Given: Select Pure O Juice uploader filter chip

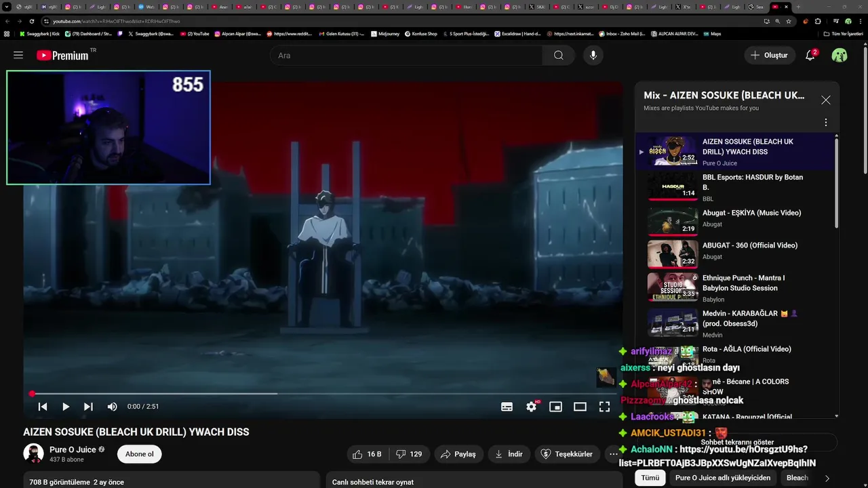Looking at the screenshot, I should tap(723, 478).
